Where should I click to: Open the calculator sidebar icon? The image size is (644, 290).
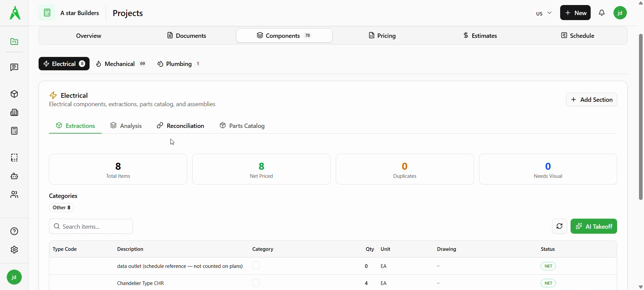[x=14, y=131]
